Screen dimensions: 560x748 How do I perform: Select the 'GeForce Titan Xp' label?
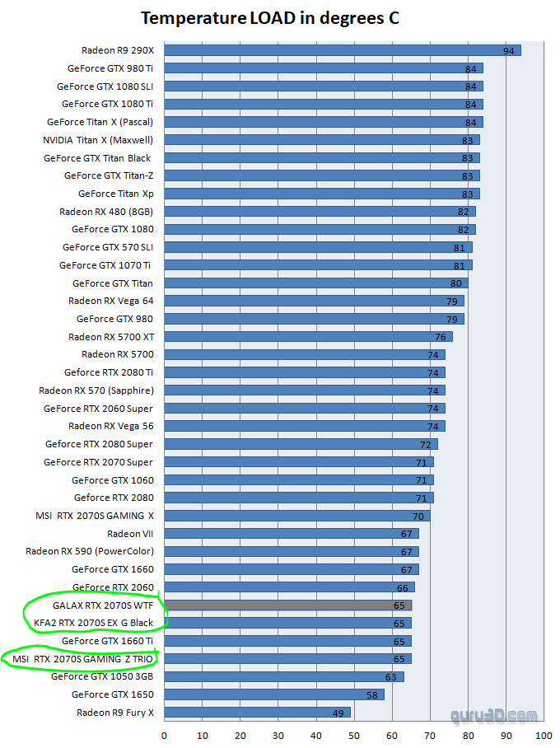[116, 194]
